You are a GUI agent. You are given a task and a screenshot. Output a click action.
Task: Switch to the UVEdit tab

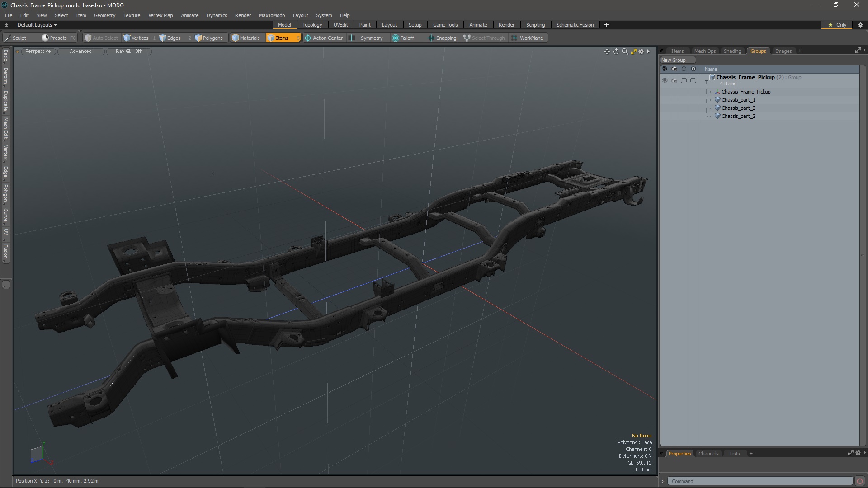tap(340, 24)
